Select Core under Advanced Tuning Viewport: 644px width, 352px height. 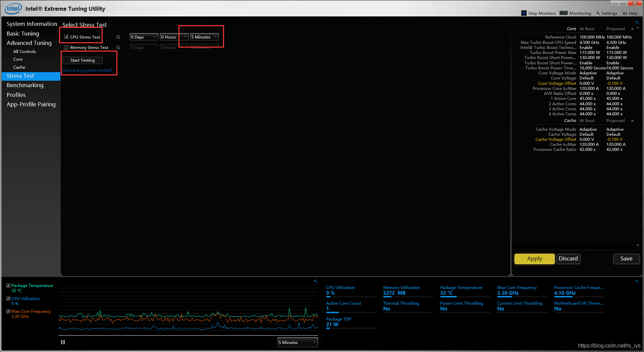18,59
